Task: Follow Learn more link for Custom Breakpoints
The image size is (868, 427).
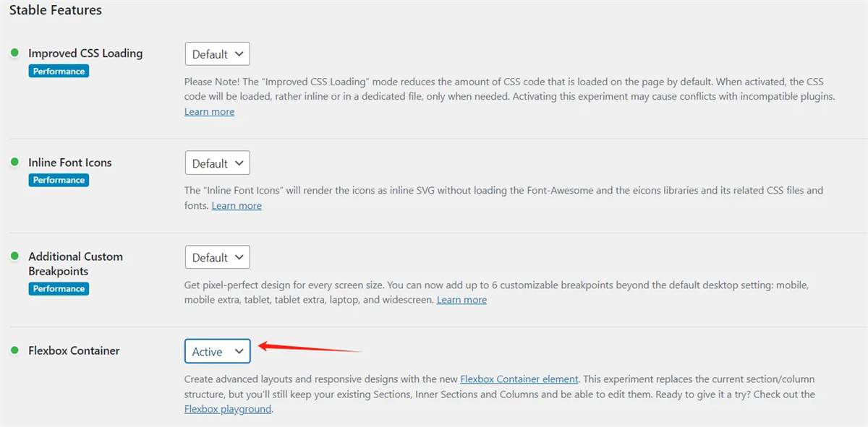Action: click(x=461, y=299)
